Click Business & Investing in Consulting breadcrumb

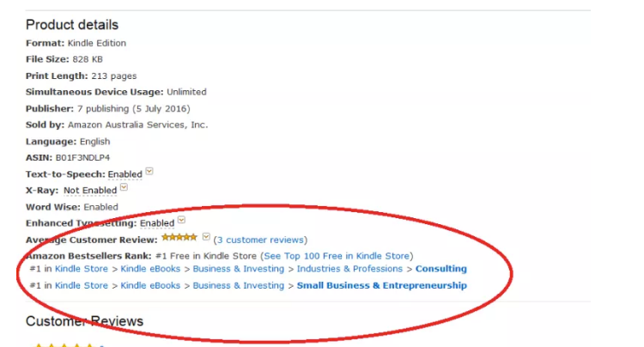[x=238, y=269]
